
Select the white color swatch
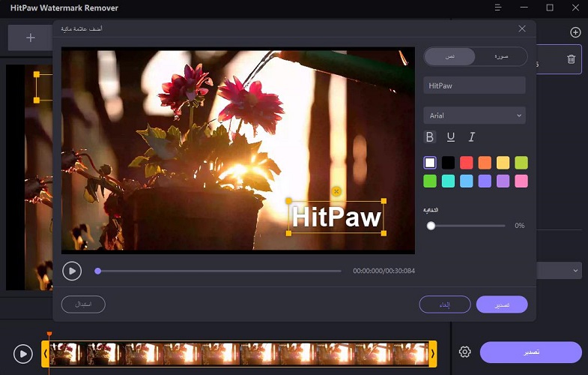[x=430, y=163]
